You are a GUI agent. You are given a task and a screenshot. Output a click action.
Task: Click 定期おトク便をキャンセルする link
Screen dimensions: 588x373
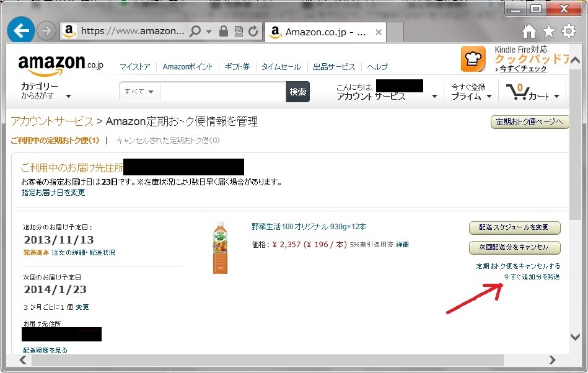point(518,266)
